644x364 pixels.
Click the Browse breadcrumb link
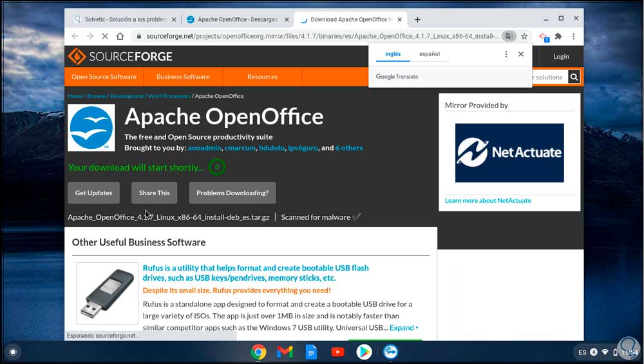pyautogui.click(x=97, y=96)
